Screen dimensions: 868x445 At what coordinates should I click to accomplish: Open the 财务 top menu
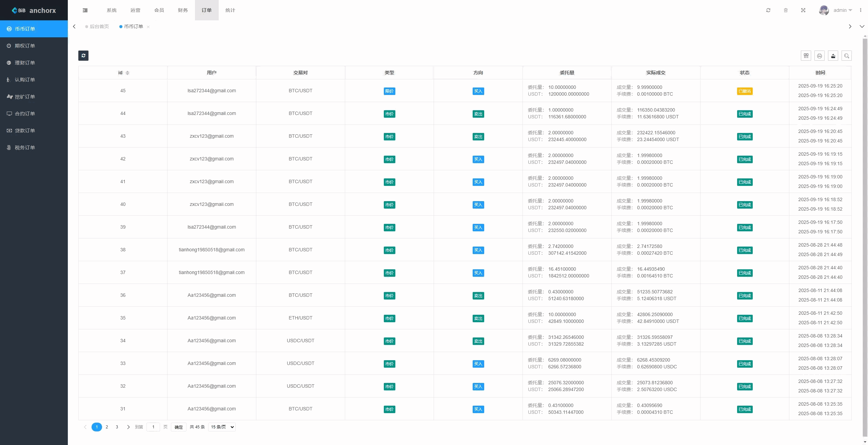[x=183, y=10]
